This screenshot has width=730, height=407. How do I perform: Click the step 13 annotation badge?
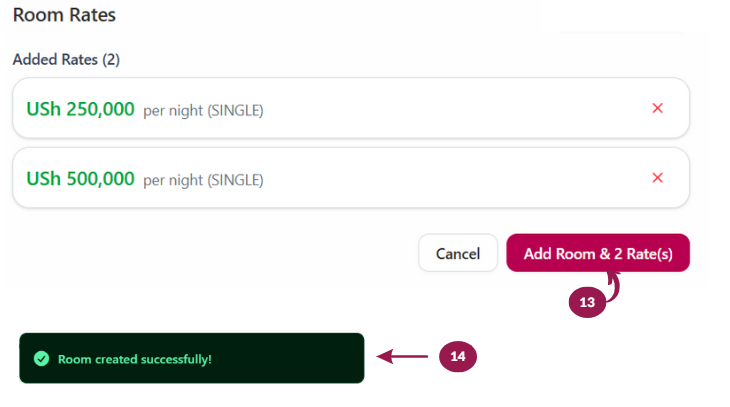pos(587,301)
